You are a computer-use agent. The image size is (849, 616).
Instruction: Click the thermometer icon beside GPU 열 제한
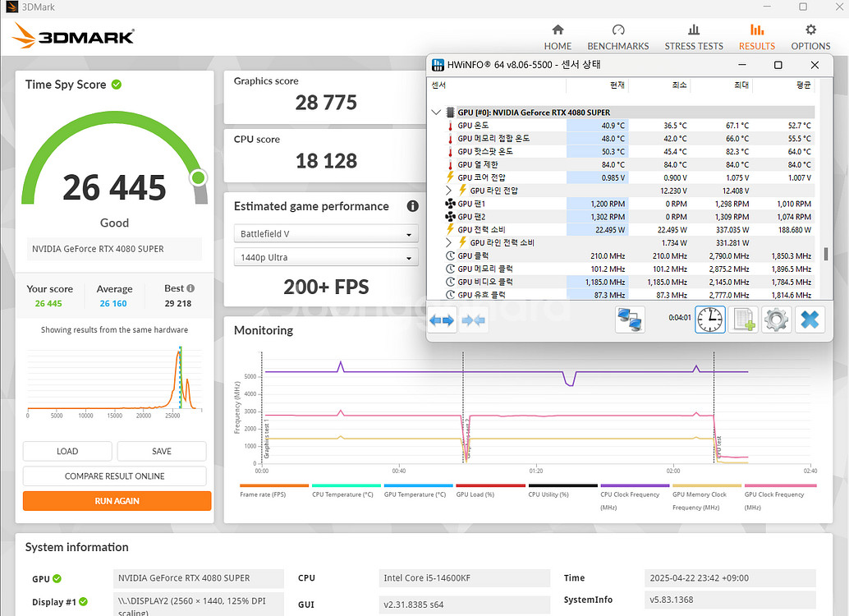450,165
